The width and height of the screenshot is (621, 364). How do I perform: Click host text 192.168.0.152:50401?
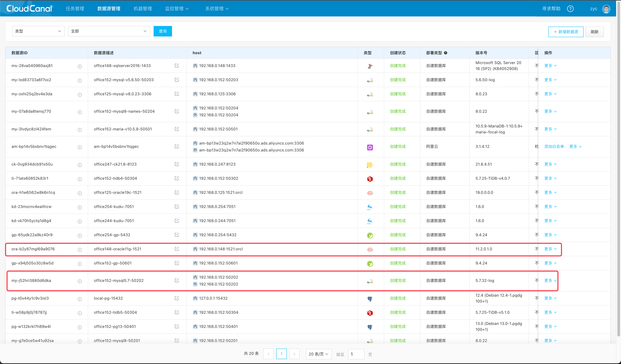[218, 327]
